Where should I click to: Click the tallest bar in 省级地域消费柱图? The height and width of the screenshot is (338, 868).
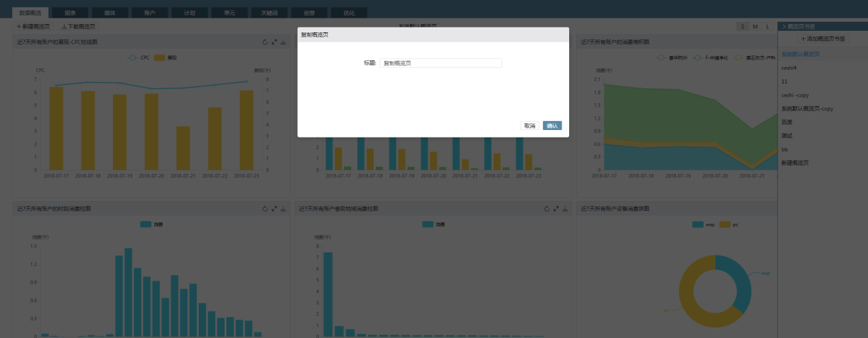tap(328, 294)
